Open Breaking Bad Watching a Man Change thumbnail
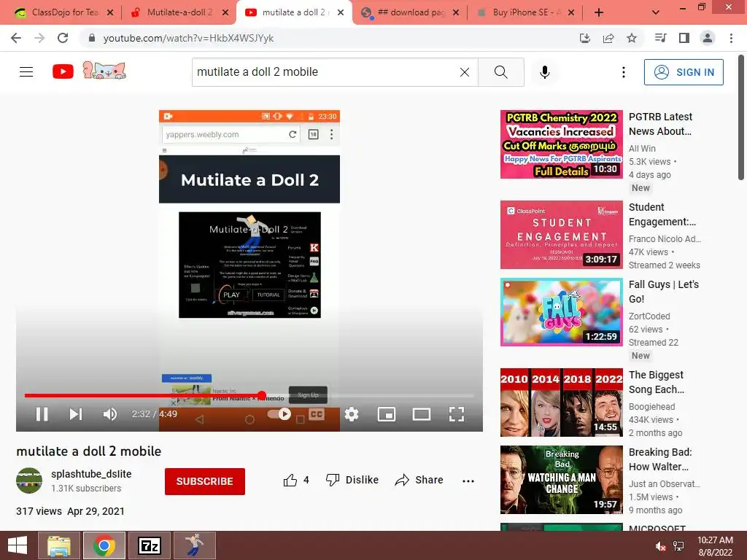Viewport: 747px width, 560px height. pyautogui.click(x=561, y=480)
